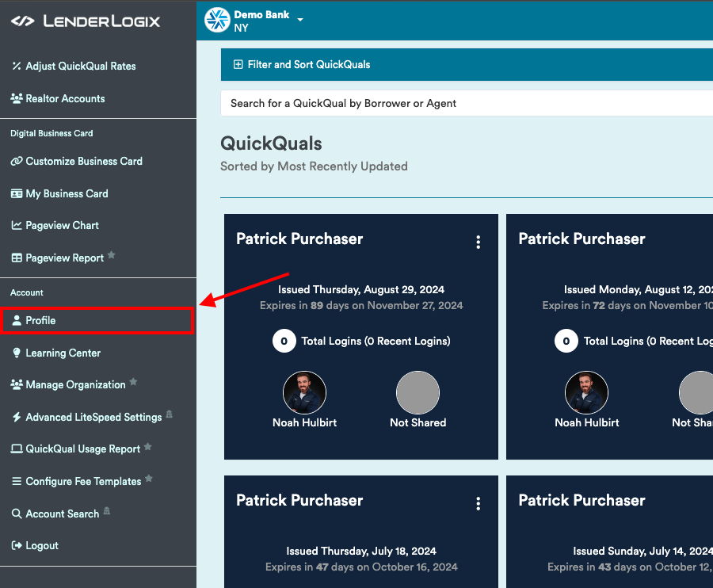Screen dimensions: 713x588
Task: Click the Demo Bank snowflake logo
Action: coord(217,21)
